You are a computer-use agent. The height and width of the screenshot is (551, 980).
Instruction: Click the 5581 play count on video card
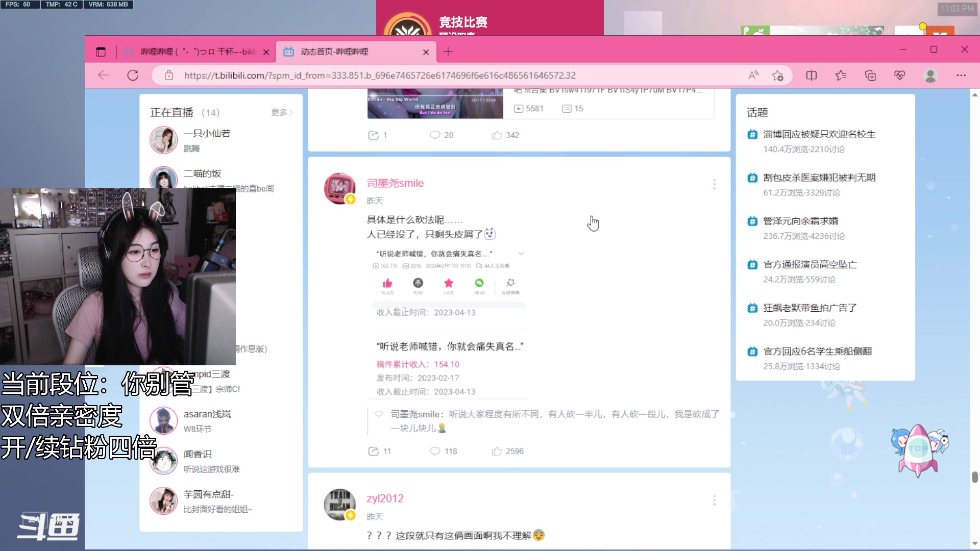click(x=528, y=109)
